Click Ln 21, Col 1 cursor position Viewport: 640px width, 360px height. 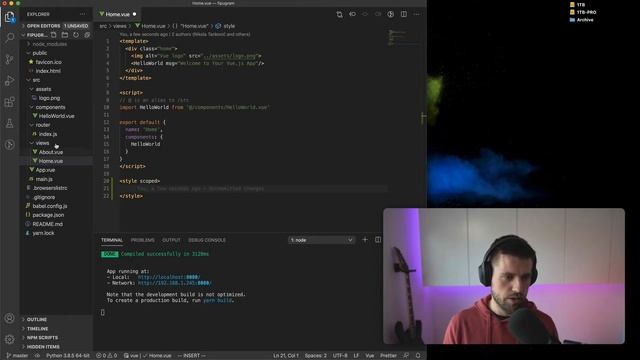[x=286, y=356]
